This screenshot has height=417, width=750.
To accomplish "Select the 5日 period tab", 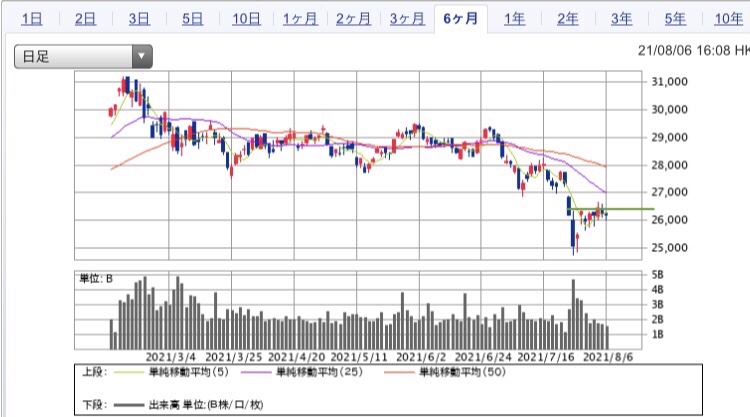I will coord(193,19).
